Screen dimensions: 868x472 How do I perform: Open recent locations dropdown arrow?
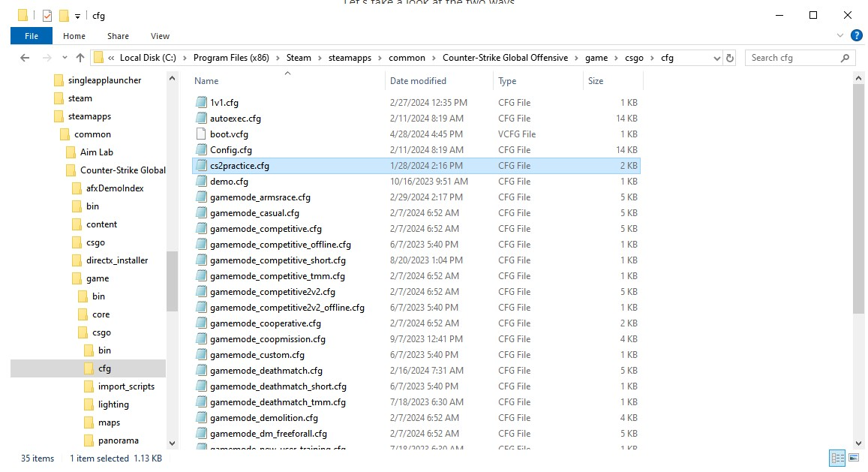(65, 58)
